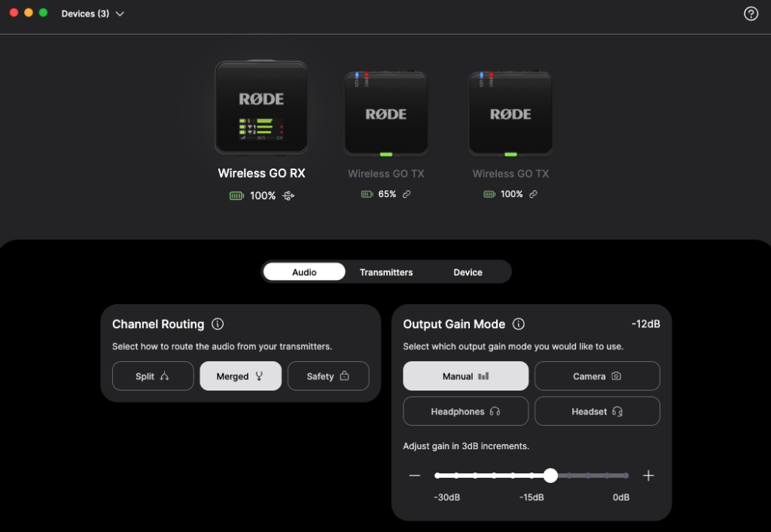Select Split channel routing

point(153,375)
